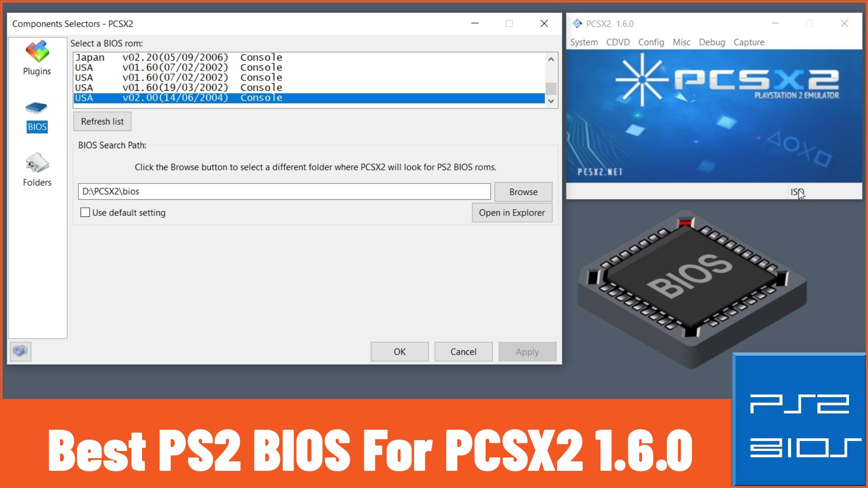Viewport: 868px width, 488px height.
Task: Expand BIOS list with bottom chevron arrow
Action: click(551, 100)
